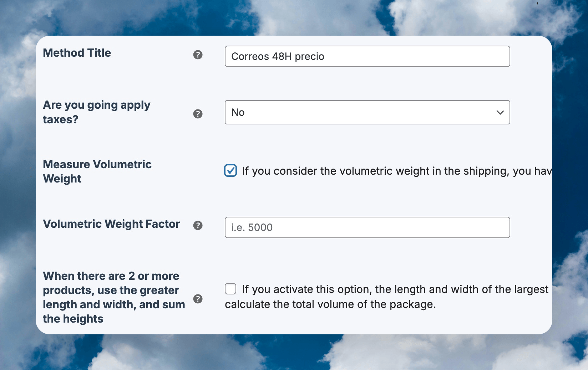Open the help tooltip for Volumetric Weight Factor
This screenshot has width=588, height=370.
pos(198,226)
